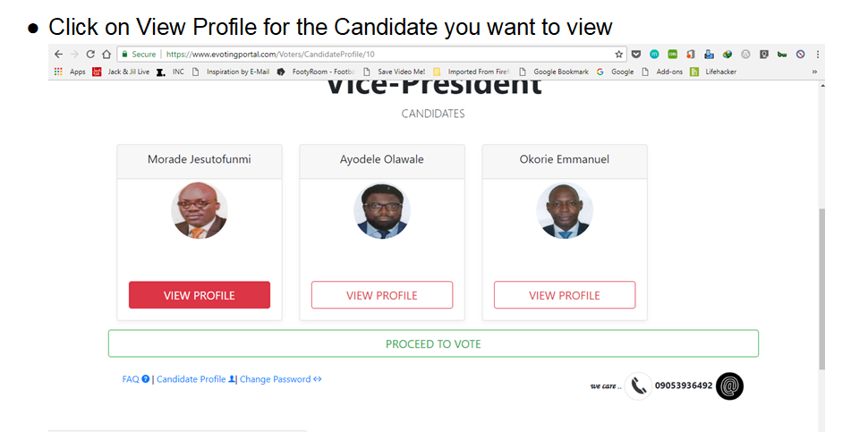View profile of Okorie Emmanuel
Image resolution: width=868 pixels, height=432 pixels.
click(x=565, y=295)
